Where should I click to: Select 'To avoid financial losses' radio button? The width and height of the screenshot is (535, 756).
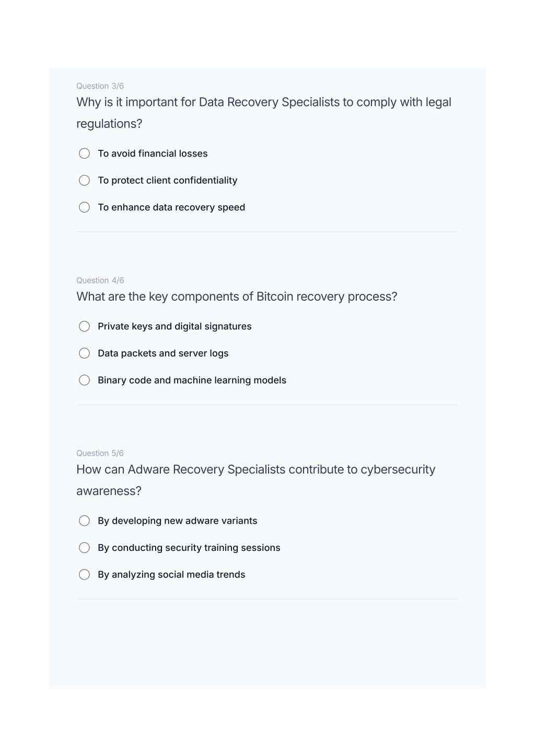pyautogui.click(x=84, y=153)
